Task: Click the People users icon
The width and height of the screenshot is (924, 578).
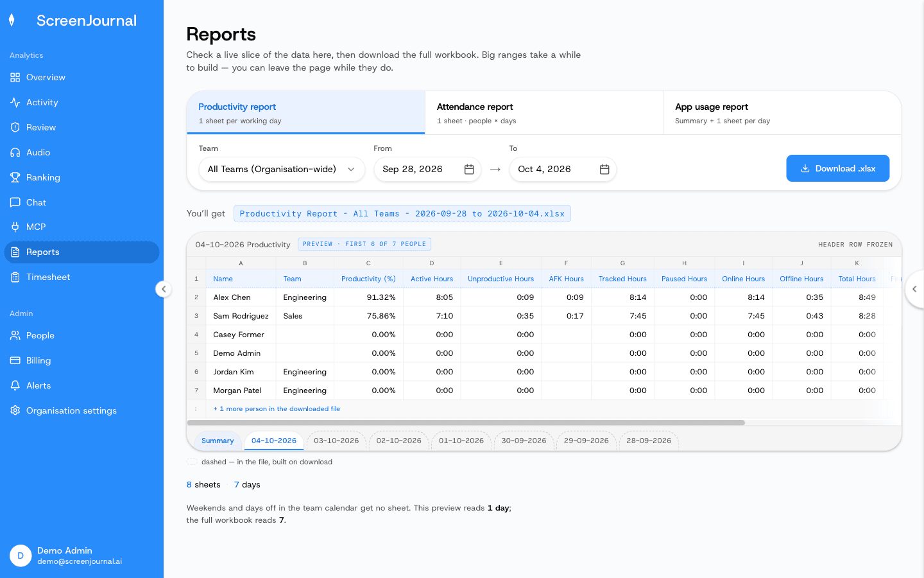Action: pyautogui.click(x=15, y=336)
